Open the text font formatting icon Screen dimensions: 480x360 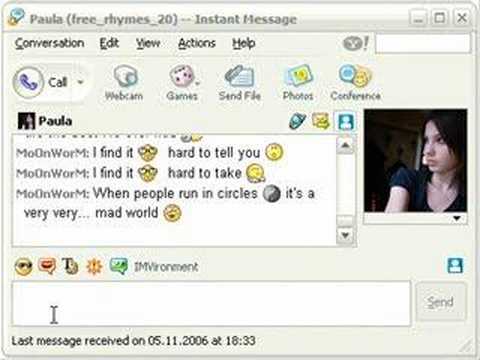tap(70, 266)
